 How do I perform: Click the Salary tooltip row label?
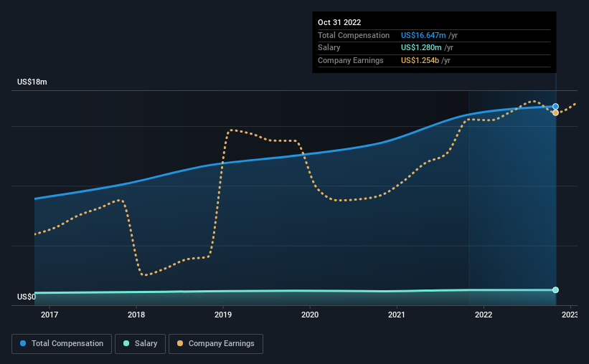point(329,48)
